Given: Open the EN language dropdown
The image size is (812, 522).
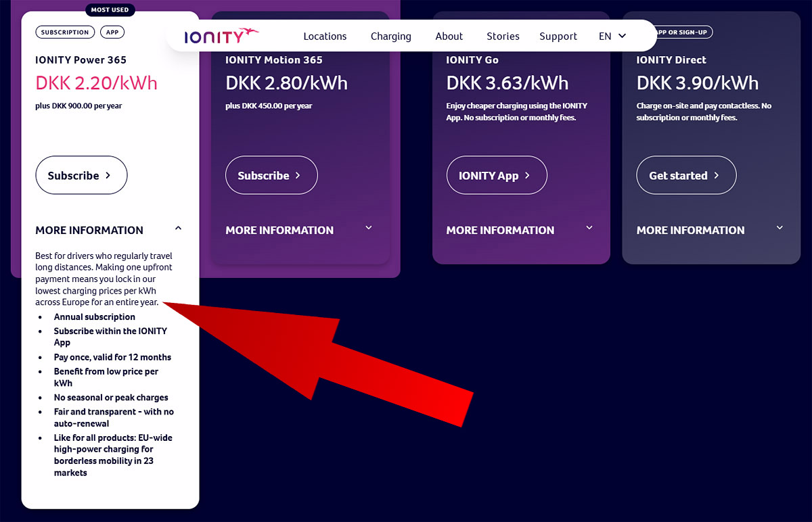Looking at the screenshot, I should point(612,37).
